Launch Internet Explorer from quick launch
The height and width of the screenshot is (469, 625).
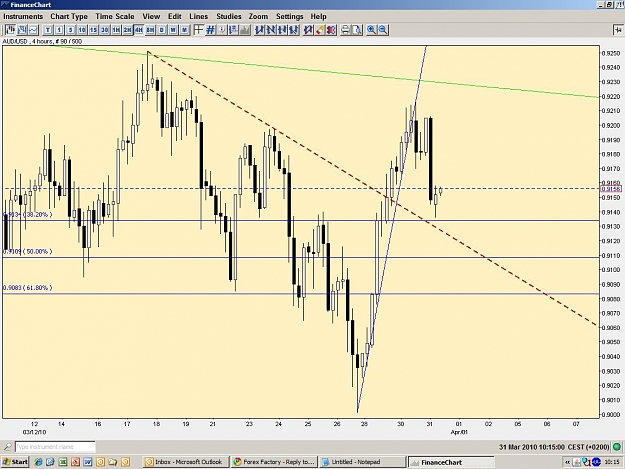click(38, 462)
